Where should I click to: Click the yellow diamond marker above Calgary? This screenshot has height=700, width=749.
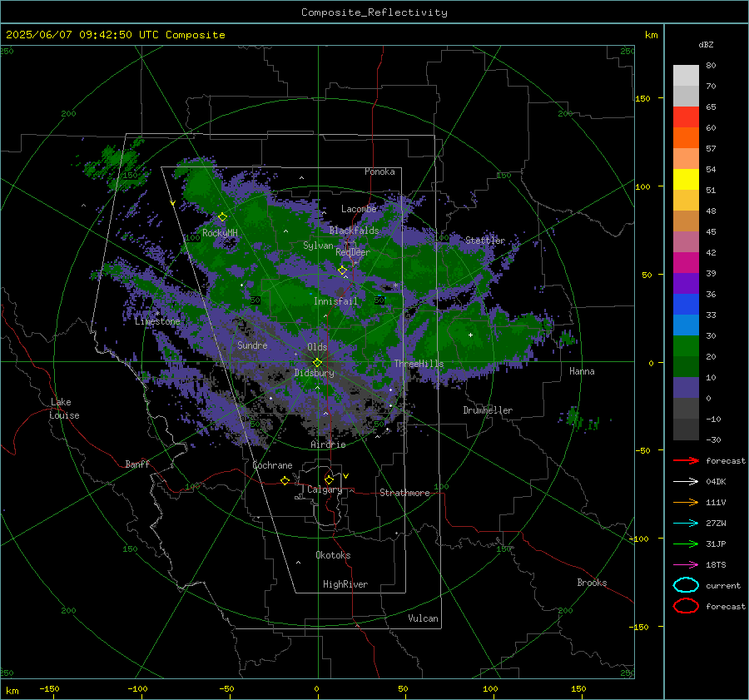click(329, 479)
